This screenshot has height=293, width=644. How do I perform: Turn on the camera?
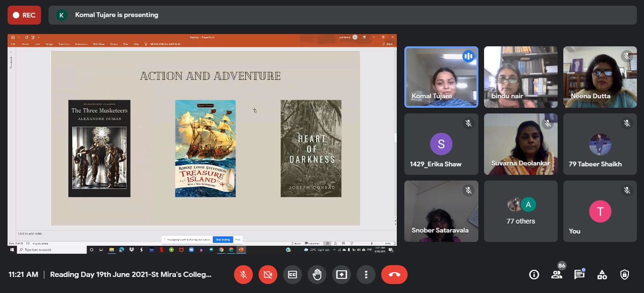click(268, 275)
